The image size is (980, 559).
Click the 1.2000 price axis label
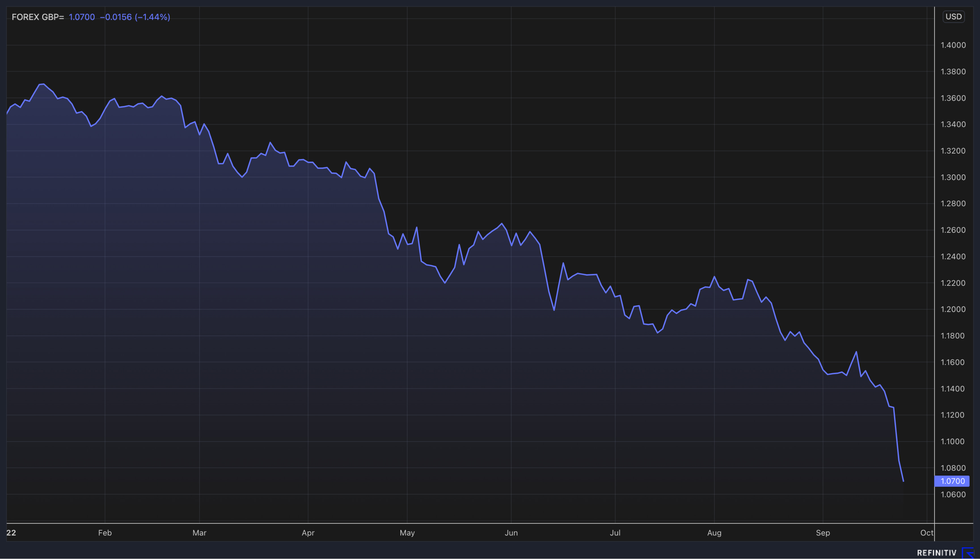[x=953, y=309]
